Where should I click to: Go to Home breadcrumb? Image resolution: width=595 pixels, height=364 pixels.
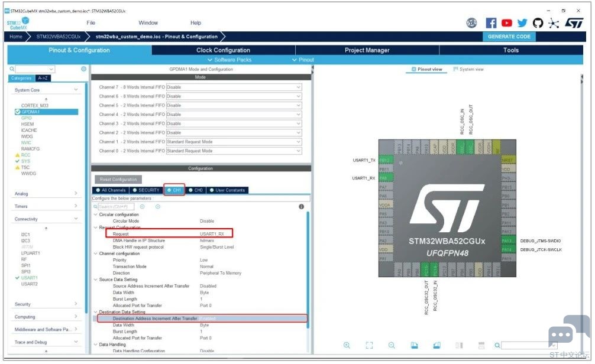[x=16, y=37]
